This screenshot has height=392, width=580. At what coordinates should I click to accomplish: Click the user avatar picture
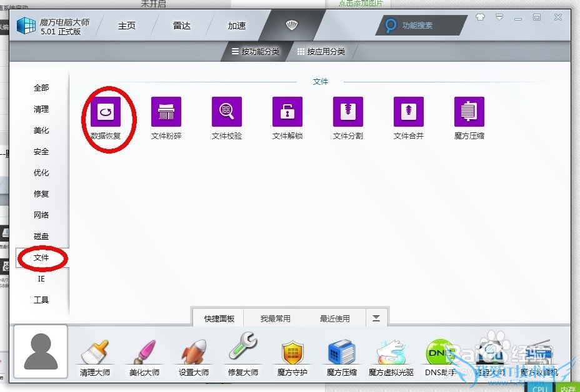pyautogui.click(x=41, y=351)
